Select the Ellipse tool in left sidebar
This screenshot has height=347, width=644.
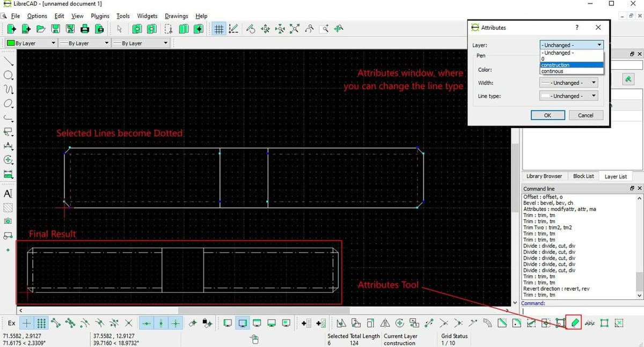(8, 103)
